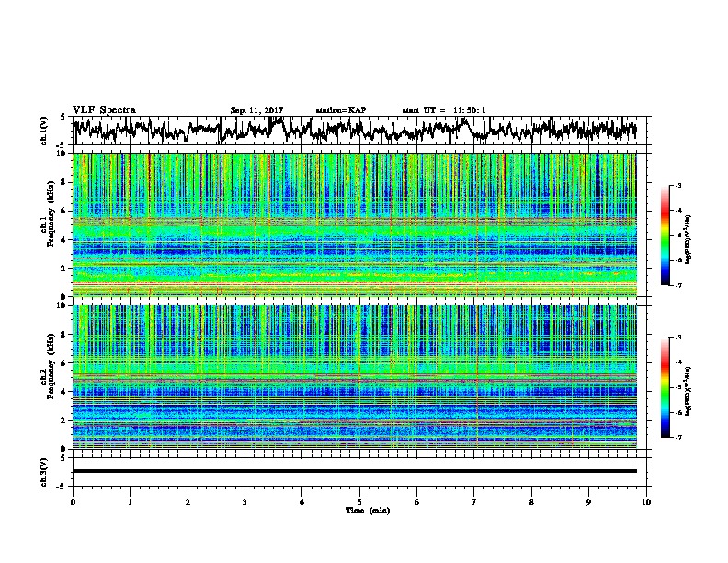The image size is (728, 563).
Task: Click the ch.2 color bar log(PSD) units label
Action: coord(688,391)
